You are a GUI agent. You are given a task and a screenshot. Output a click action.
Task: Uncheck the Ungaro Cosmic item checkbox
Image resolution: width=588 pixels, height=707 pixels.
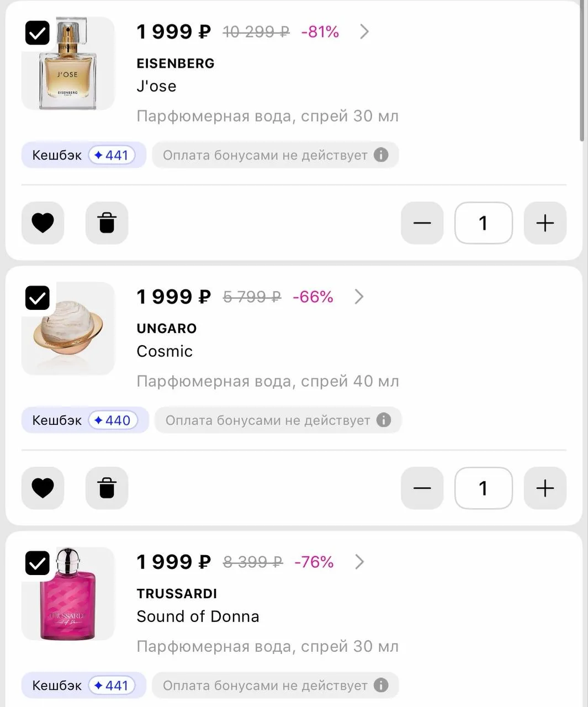pyautogui.click(x=38, y=298)
